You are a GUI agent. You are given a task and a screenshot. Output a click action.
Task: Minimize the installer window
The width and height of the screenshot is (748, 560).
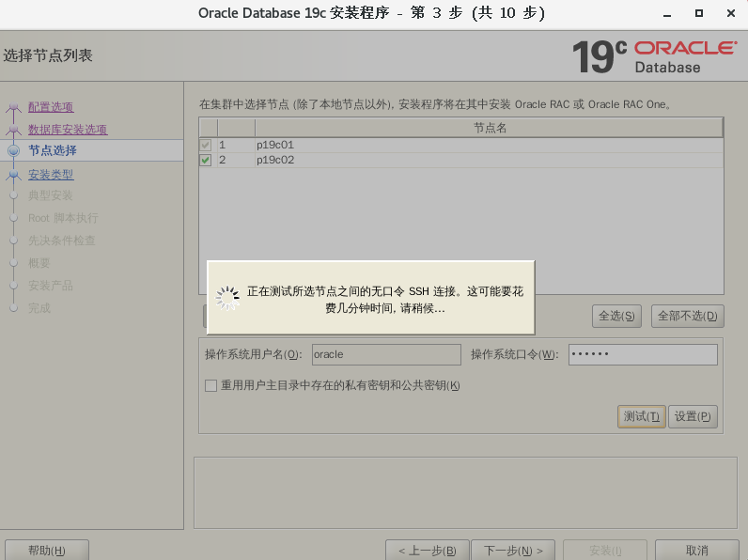tap(667, 14)
